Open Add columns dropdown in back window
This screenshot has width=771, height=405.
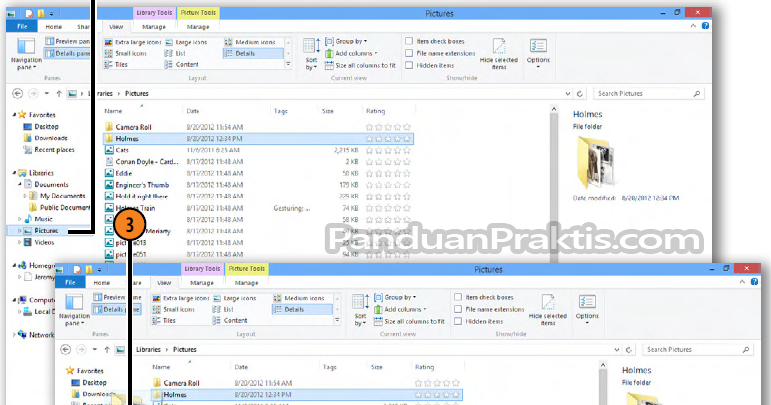tap(351, 53)
